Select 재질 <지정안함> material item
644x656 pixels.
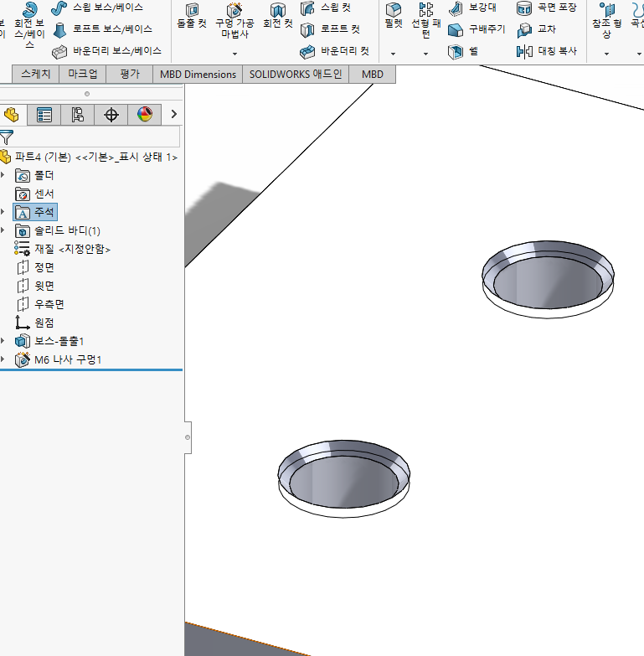coord(63,249)
